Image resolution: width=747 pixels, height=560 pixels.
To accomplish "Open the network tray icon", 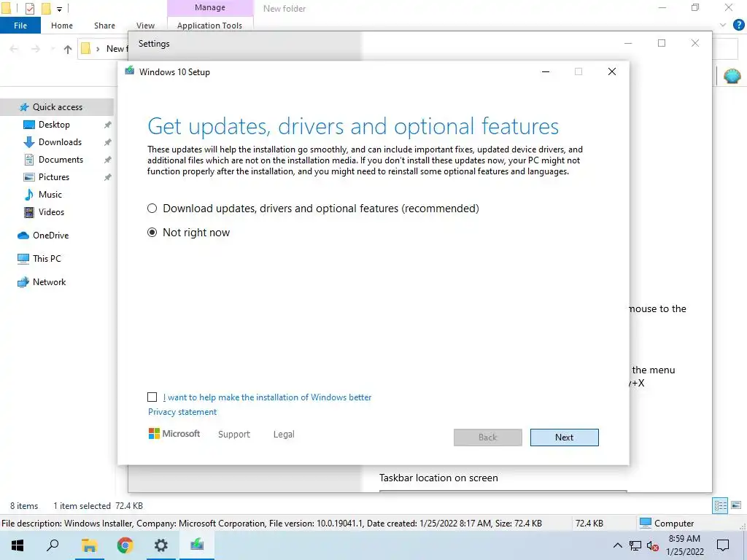I will pos(635,546).
